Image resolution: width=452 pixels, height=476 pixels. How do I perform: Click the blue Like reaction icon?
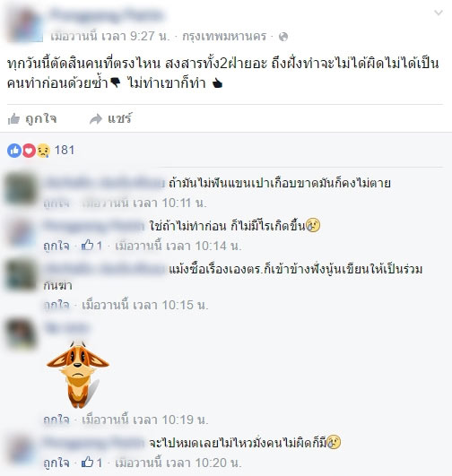(14, 151)
